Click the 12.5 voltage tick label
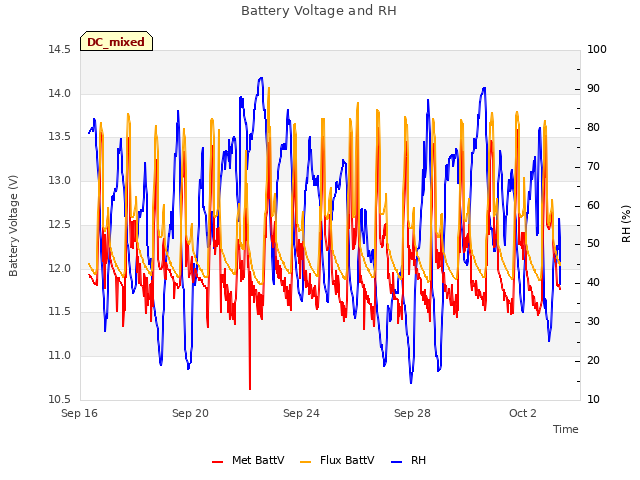 coord(60,224)
